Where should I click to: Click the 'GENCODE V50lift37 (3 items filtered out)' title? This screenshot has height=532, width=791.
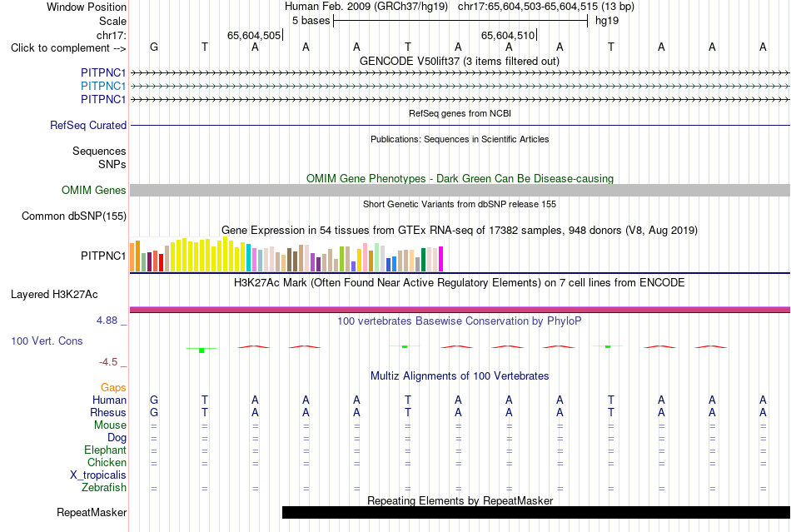pos(460,61)
